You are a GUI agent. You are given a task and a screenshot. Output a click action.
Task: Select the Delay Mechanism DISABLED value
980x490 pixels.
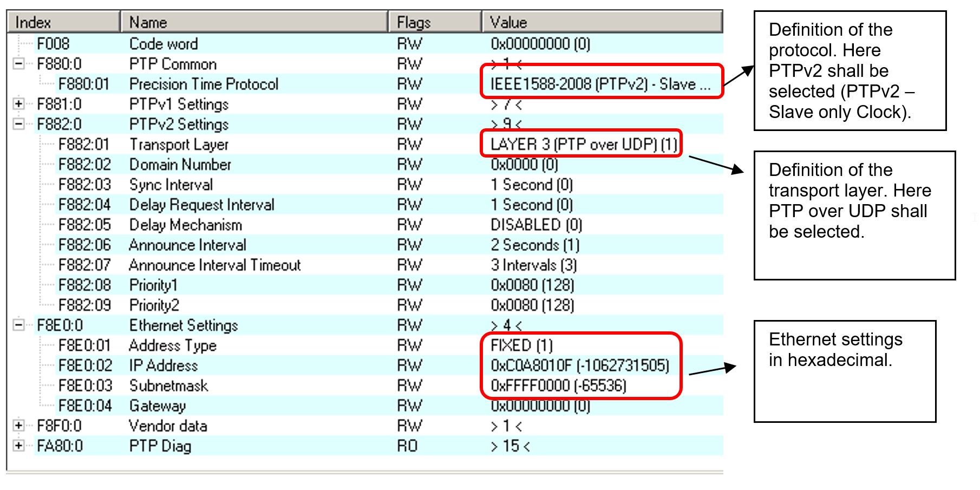click(x=535, y=225)
